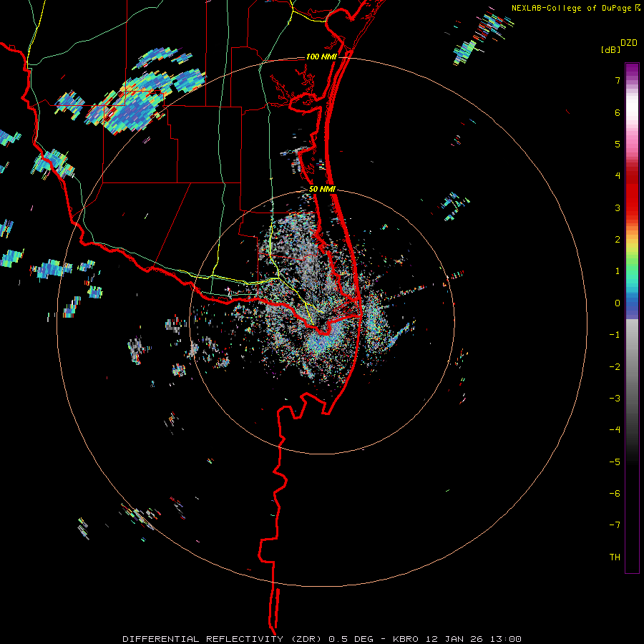Click the ZDR color scale bar

tap(632, 318)
